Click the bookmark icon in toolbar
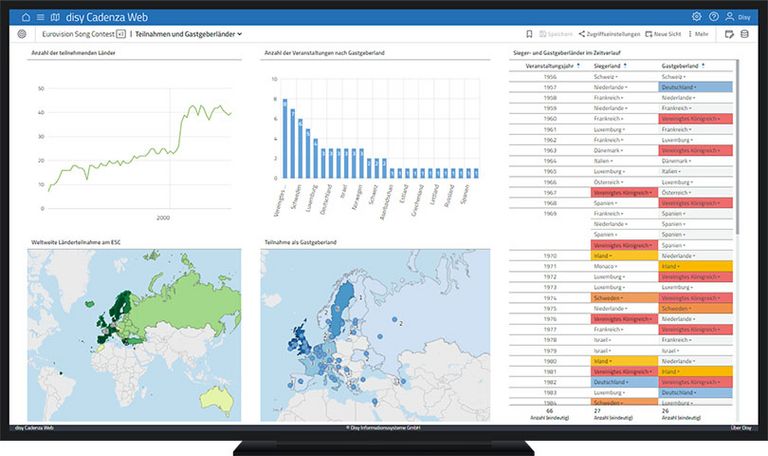The width and height of the screenshot is (768, 456). 529,34
